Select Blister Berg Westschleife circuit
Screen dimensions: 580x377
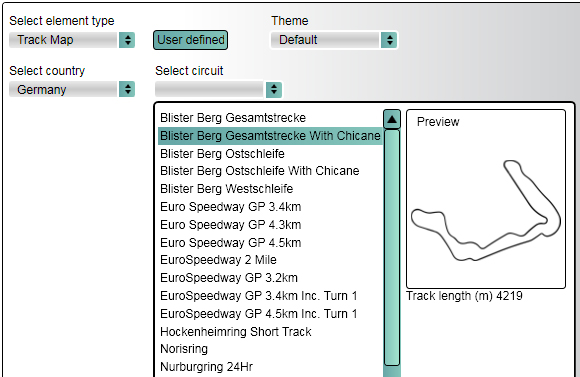tap(226, 189)
